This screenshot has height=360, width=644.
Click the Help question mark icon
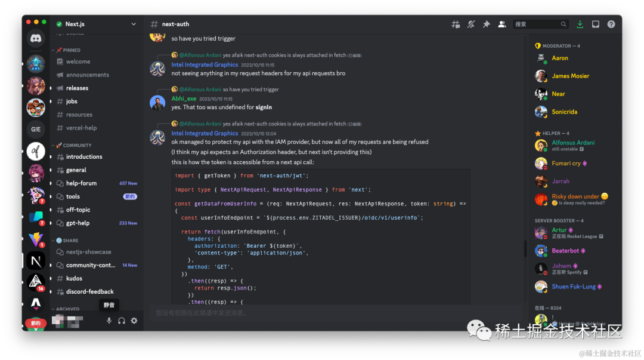[611, 24]
